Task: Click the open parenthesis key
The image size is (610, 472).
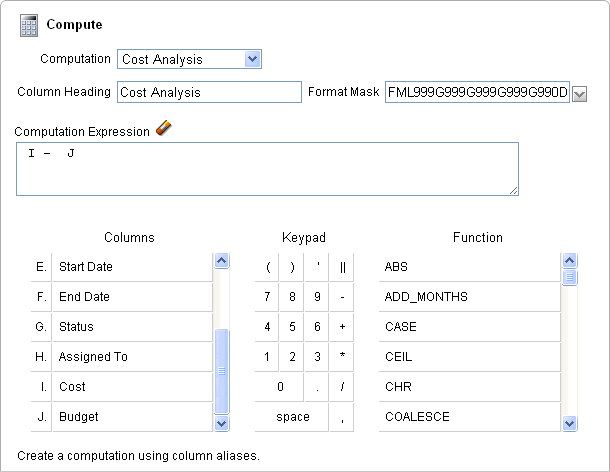Action: [x=268, y=267]
